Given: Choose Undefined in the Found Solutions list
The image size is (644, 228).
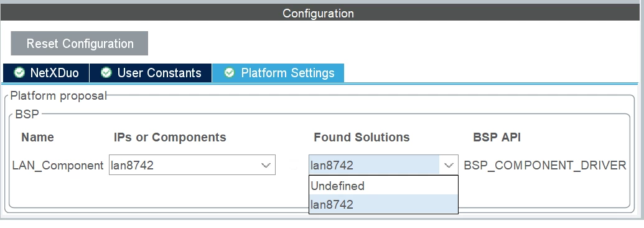Looking at the screenshot, I should (x=383, y=186).
